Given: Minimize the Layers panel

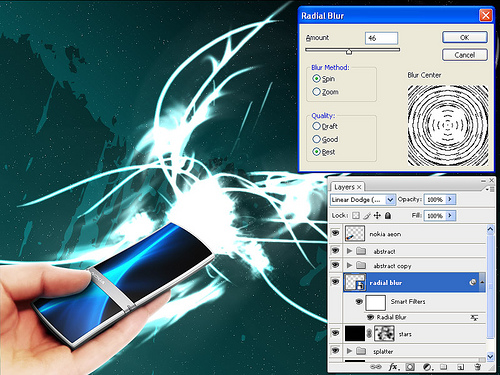Looking at the screenshot, I should (483, 181).
